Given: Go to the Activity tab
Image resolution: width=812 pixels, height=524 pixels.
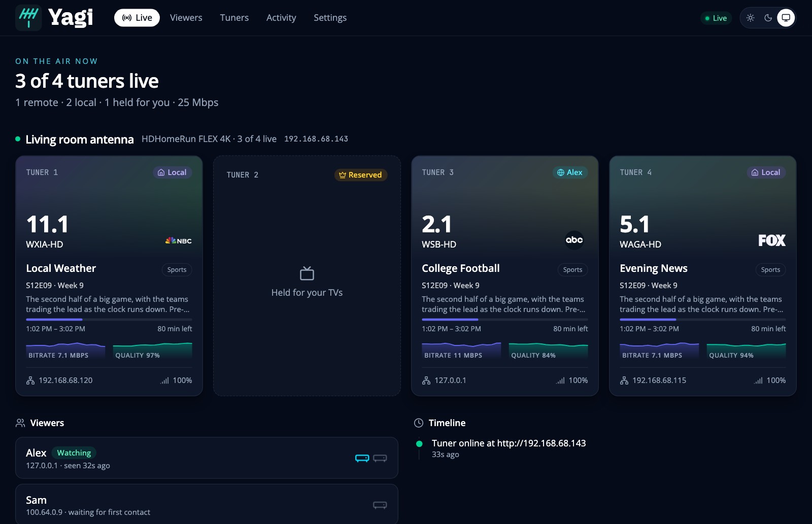Looking at the screenshot, I should coord(281,18).
